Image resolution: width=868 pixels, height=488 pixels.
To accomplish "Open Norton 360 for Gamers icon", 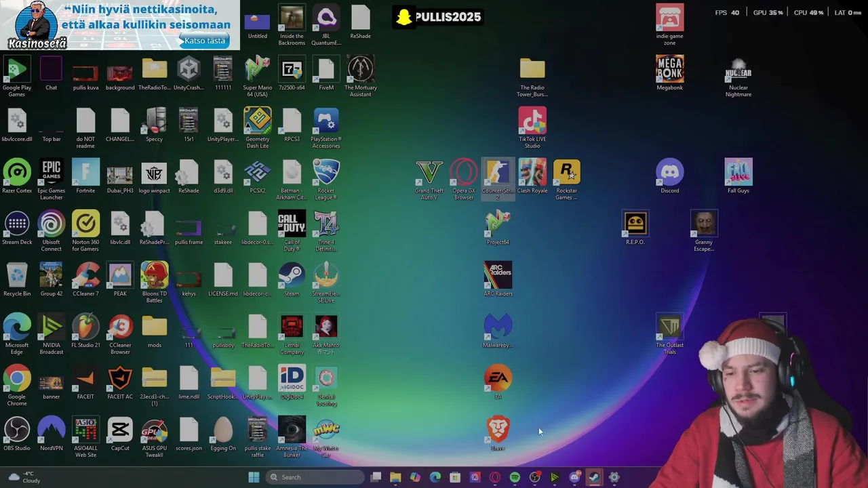I will click(85, 230).
